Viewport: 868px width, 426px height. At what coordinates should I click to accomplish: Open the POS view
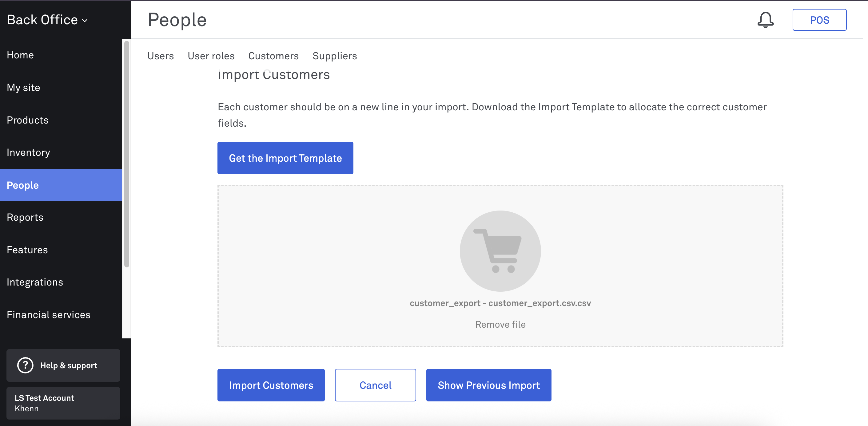(x=819, y=20)
